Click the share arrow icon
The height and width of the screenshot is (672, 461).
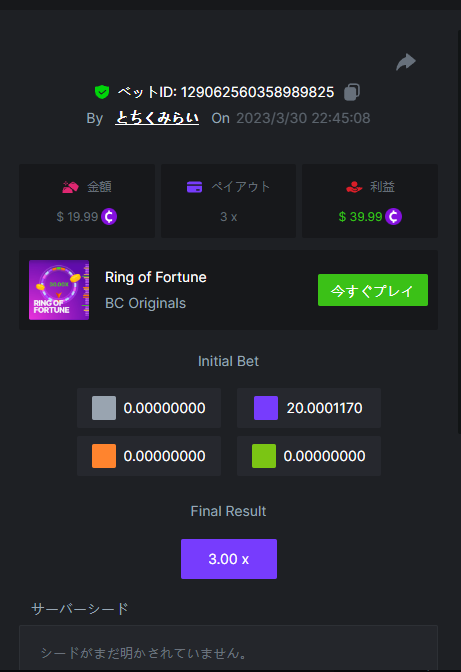pyautogui.click(x=406, y=62)
